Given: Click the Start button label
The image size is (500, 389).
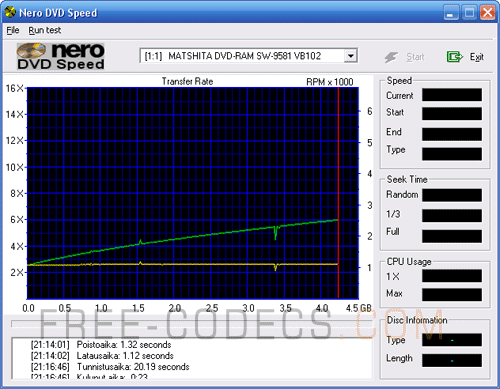Looking at the screenshot, I should pos(415,57).
